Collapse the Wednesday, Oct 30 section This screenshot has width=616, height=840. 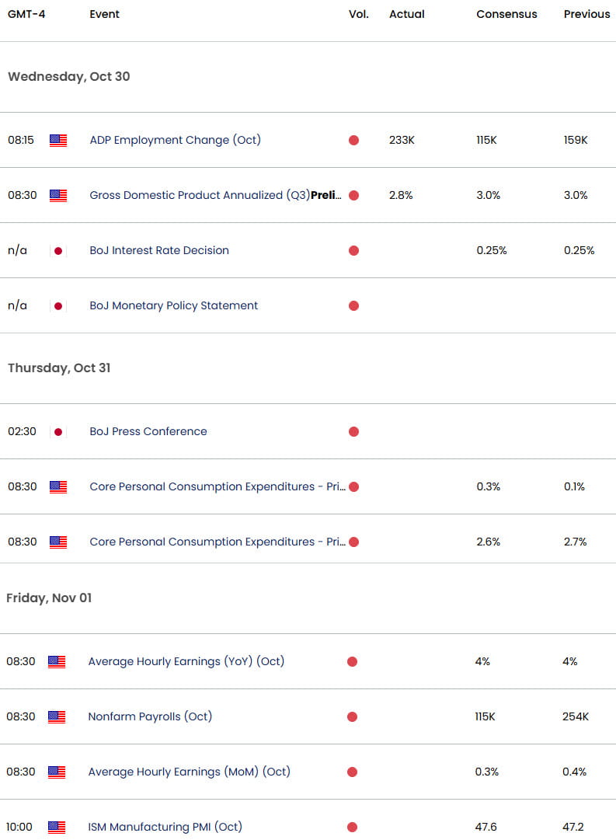(69, 77)
